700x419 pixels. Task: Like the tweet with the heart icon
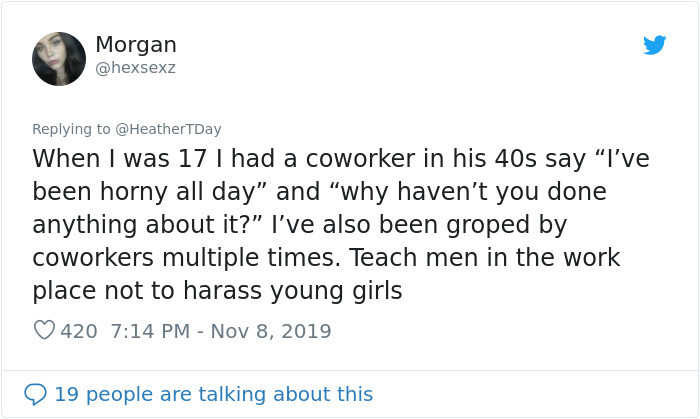(x=44, y=330)
